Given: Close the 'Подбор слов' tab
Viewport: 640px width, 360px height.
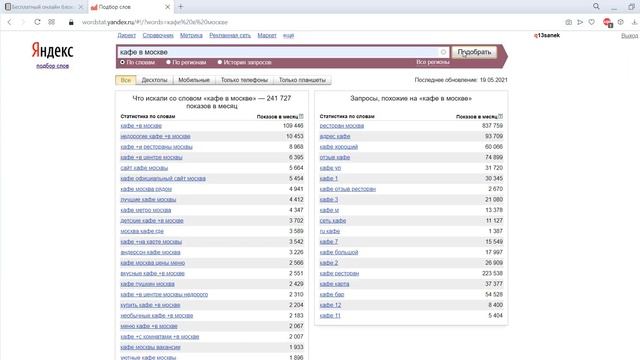Looking at the screenshot, I should tap(167, 7).
